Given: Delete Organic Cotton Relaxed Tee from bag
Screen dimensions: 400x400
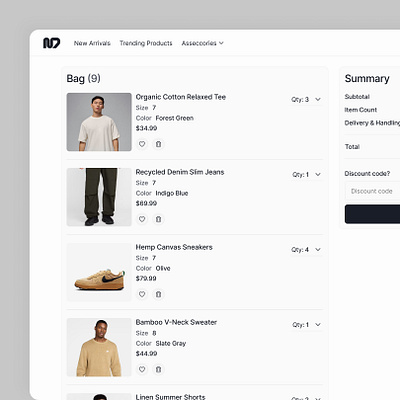Looking at the screenshot, I should click(158, 144).
